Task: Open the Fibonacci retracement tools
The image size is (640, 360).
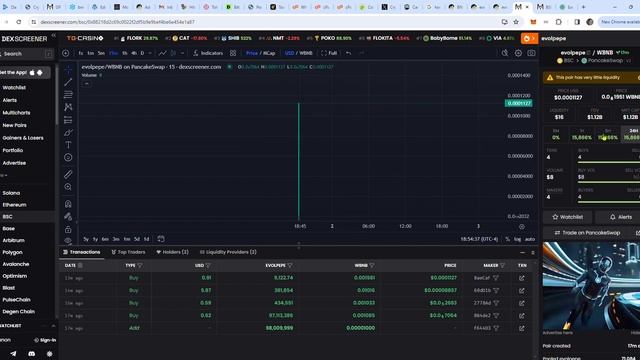Action: click(x=68, y=94)
